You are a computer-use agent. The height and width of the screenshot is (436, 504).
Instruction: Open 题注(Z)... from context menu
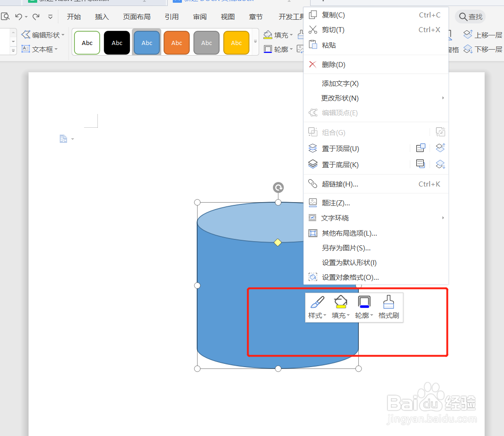376,203
